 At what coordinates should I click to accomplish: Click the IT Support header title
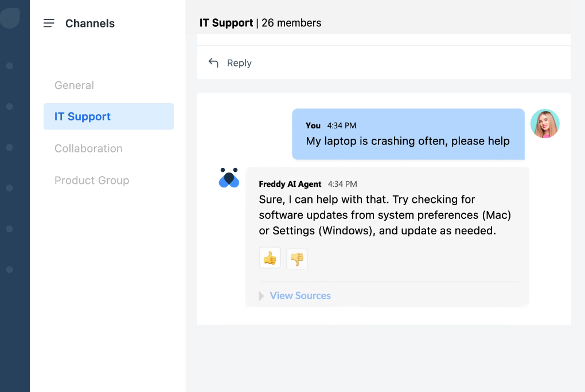coord(226,23)
